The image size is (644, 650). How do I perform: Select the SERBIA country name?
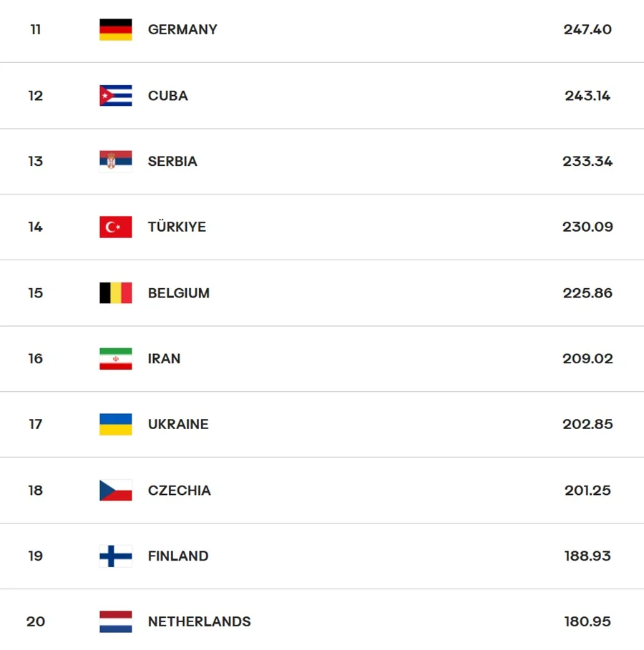point(172,162)
